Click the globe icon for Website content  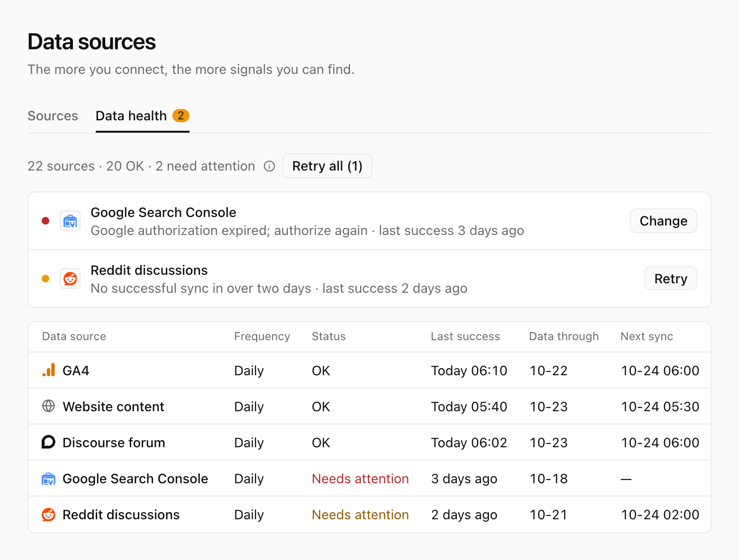coord(49,406)
